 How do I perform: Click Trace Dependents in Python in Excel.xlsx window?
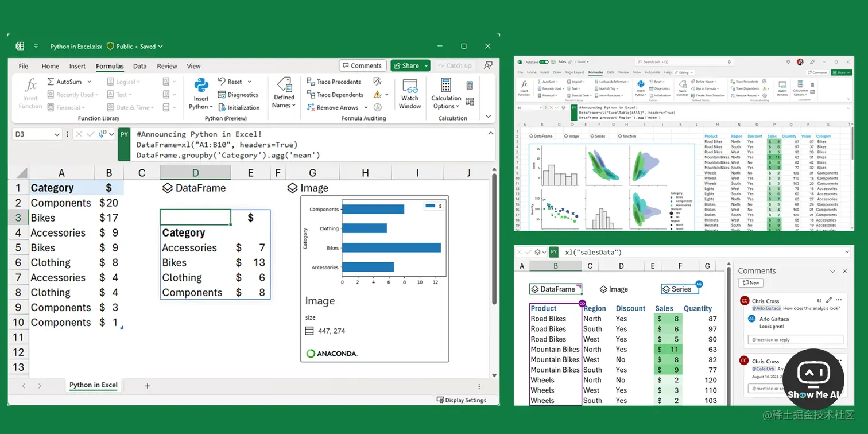(x=335, y=95)
